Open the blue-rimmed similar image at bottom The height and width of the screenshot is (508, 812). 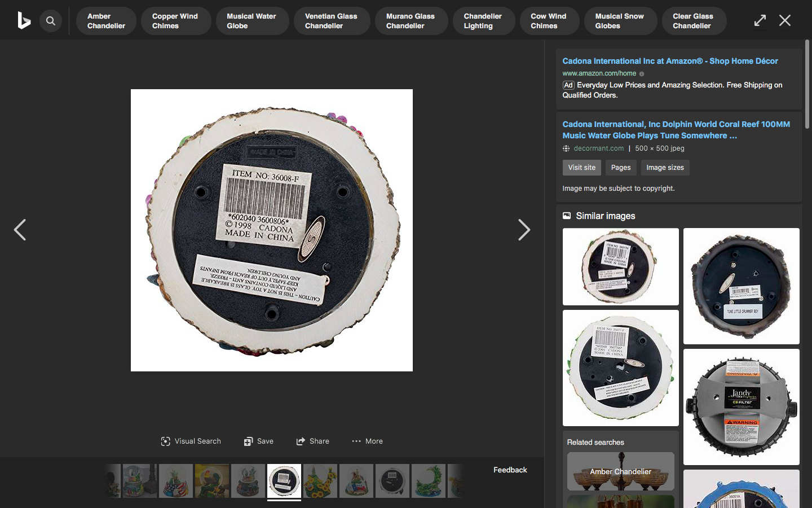[742, 489]
